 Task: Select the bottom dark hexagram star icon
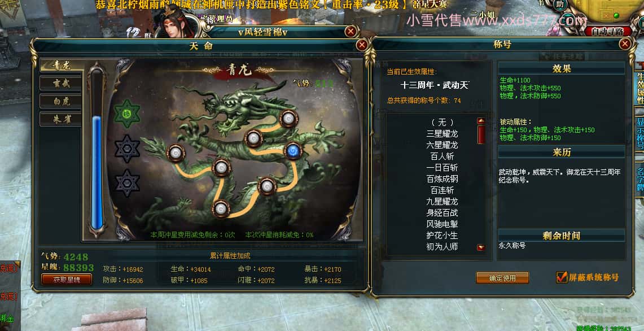pos(127,183)
